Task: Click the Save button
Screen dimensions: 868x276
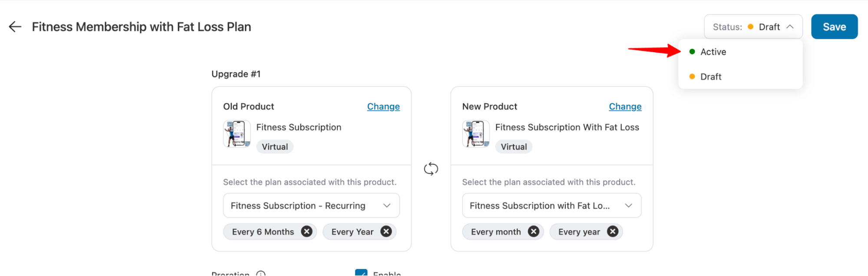Action: [x=834, y=27]
